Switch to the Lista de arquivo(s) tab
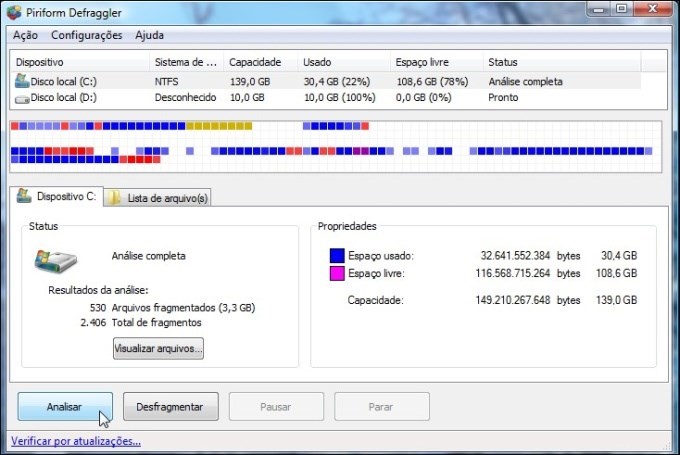This screenshot has height=455, width=680. coord(157,198)
